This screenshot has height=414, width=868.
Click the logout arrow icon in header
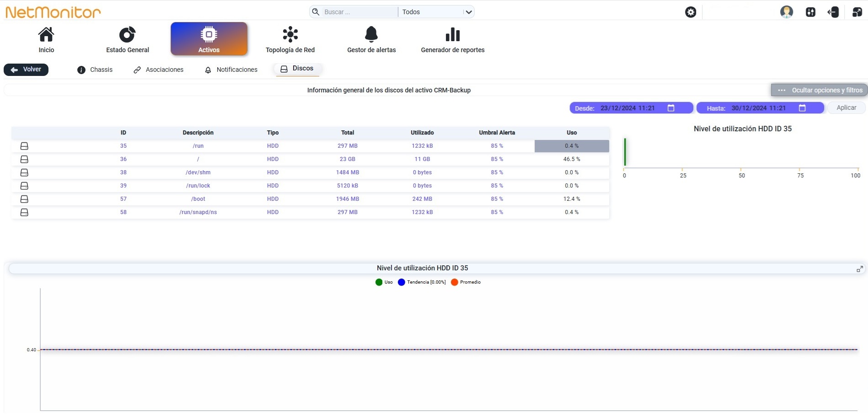coord(833,12)
